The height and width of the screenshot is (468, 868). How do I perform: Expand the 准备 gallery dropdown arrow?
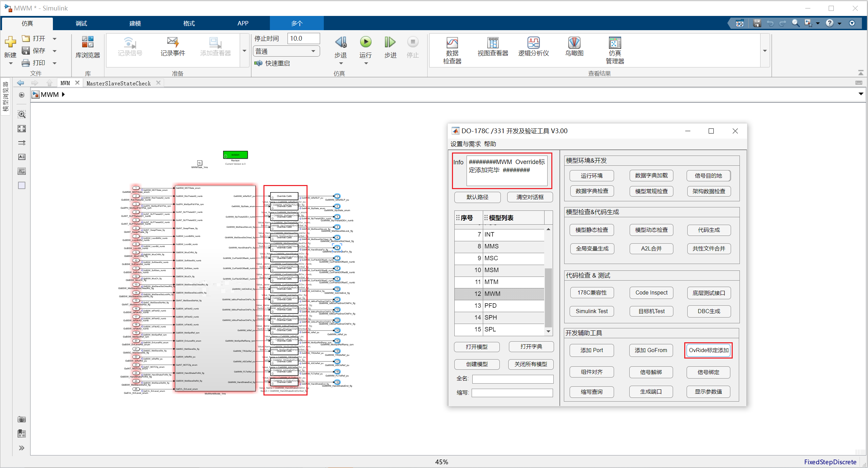click(x=244, y=51)
